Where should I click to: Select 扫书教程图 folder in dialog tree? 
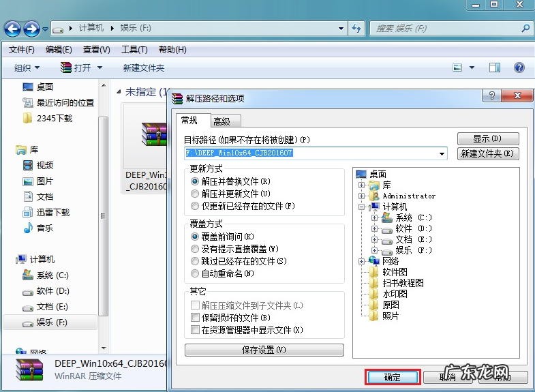pyautogui.click(x=403, y=283)
